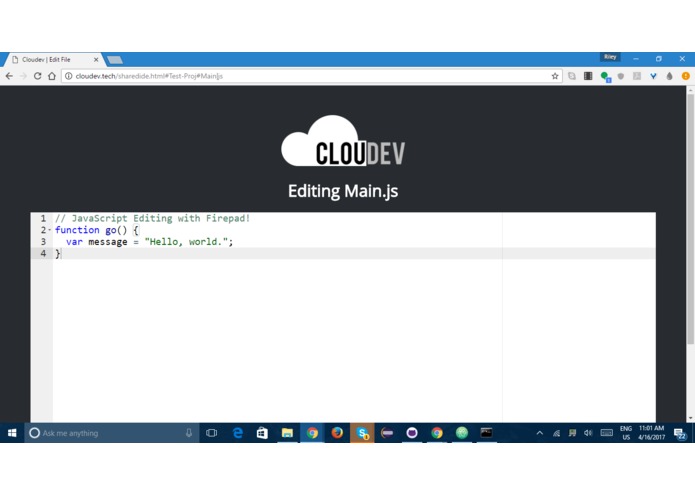Open the green chat bubble extension
The image size is (695, 494).
605,77
